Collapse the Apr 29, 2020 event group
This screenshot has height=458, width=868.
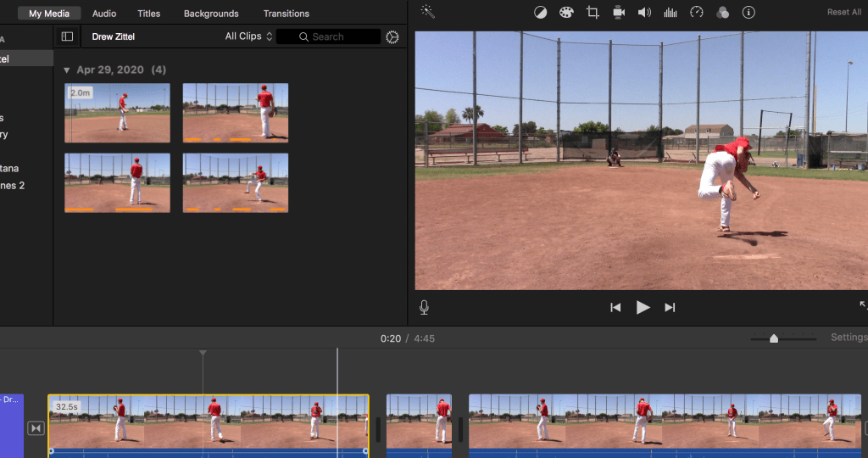click(67, 70)
